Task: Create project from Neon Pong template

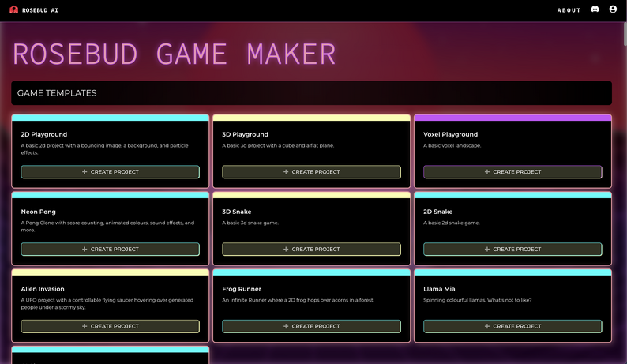Action: [111, 250]
